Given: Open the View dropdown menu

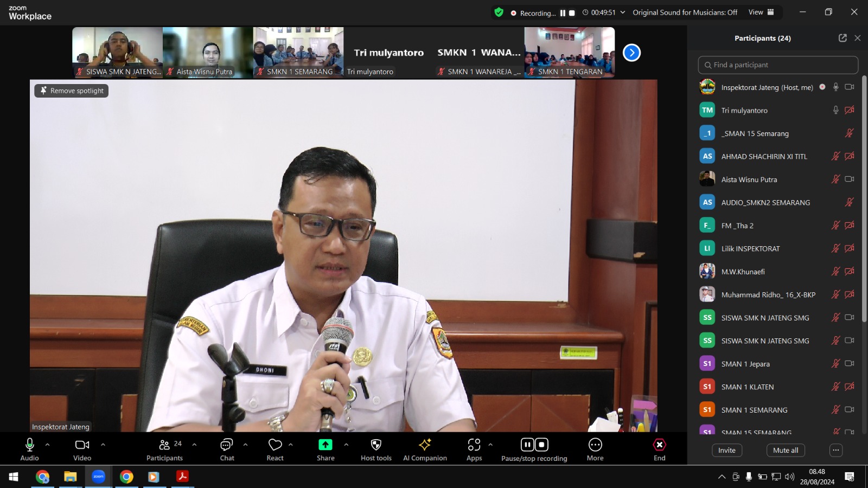Looking at the screenshot, I should 761,12.
